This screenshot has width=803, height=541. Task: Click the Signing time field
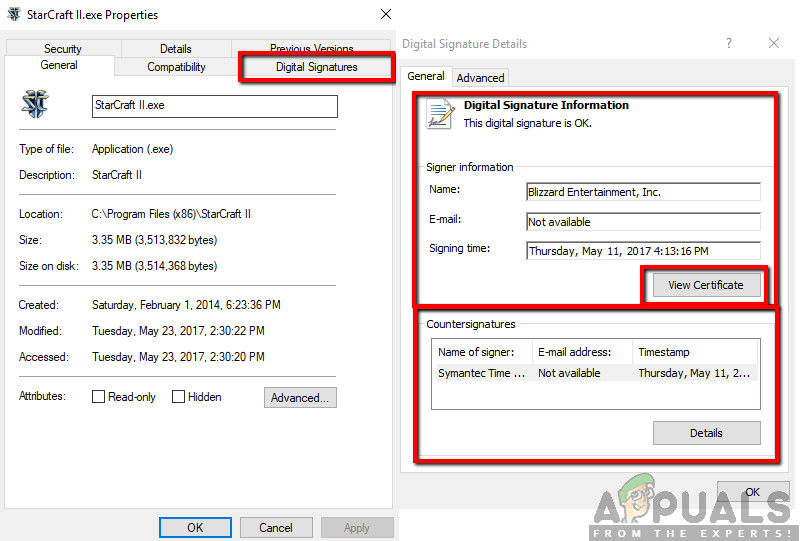(643, 251)
